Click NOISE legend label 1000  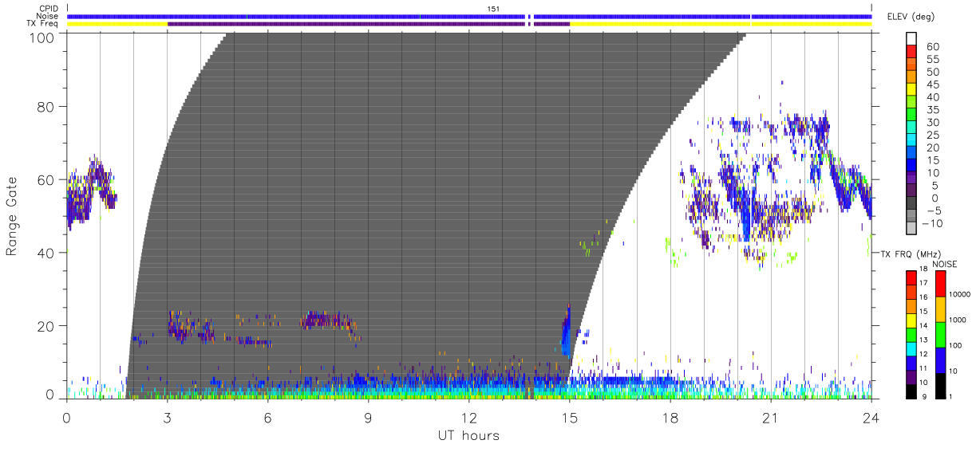[x=958, y=320]
